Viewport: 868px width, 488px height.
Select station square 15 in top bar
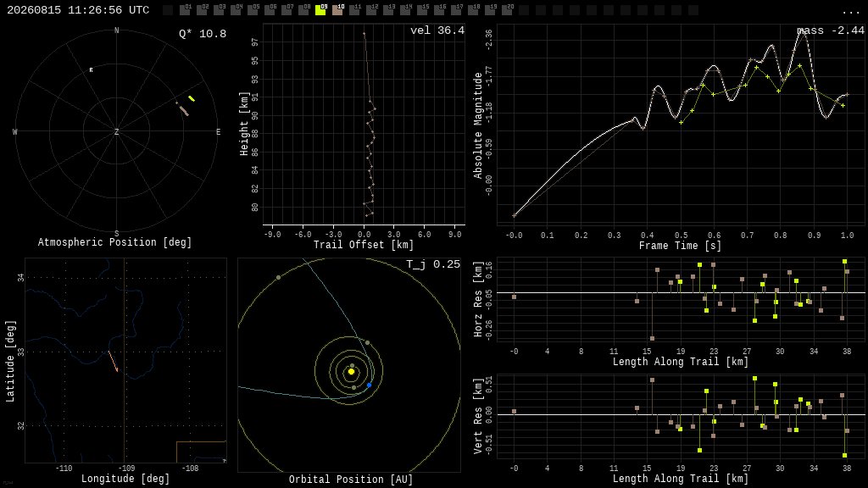click(422, 10)
